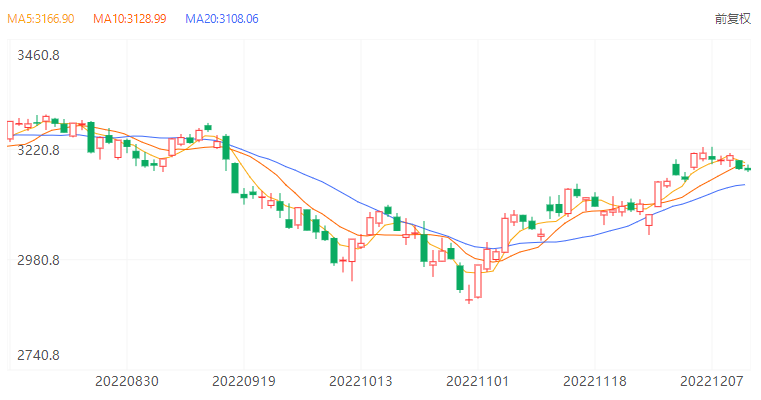Viewport: 761px width, 400px height.
Task: Select the 20220919 date on the axis
Action: click(x=244, y=381)
